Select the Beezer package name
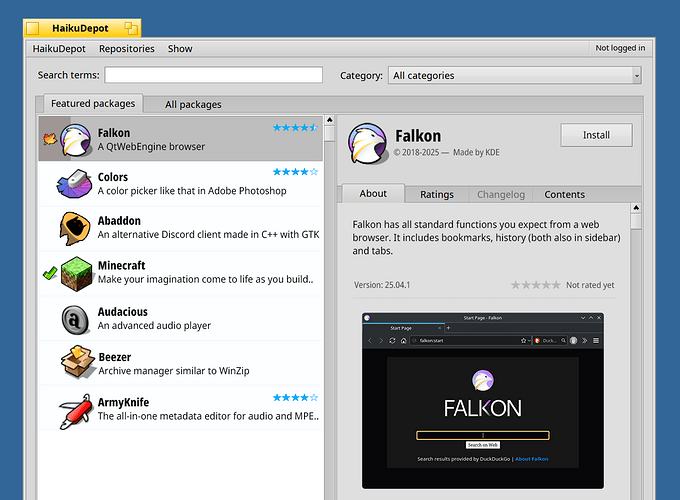 pyautogui.click(x=114, y=357)
